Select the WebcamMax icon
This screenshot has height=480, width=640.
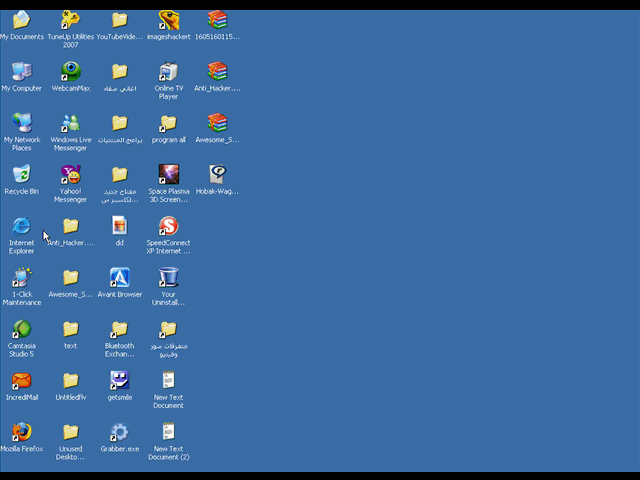[x=71, y=71]
